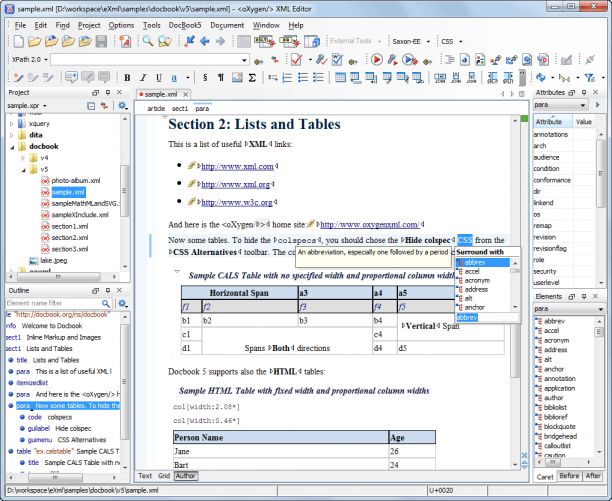Open the File menu
Image resolution: width=612 pixels, height=501 pixels.
[20, 25]
